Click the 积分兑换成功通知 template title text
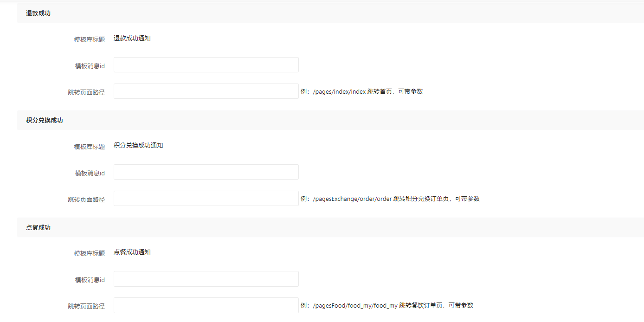Viewport: 644px width, 322px height. coord(138,146)
